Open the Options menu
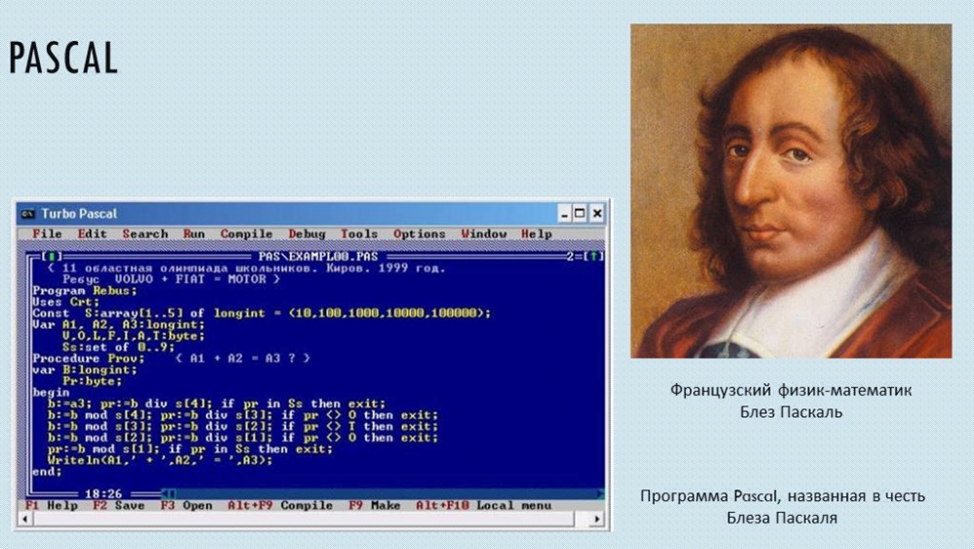The width and height of the screenshot is (974, 549). pos(419,234)
